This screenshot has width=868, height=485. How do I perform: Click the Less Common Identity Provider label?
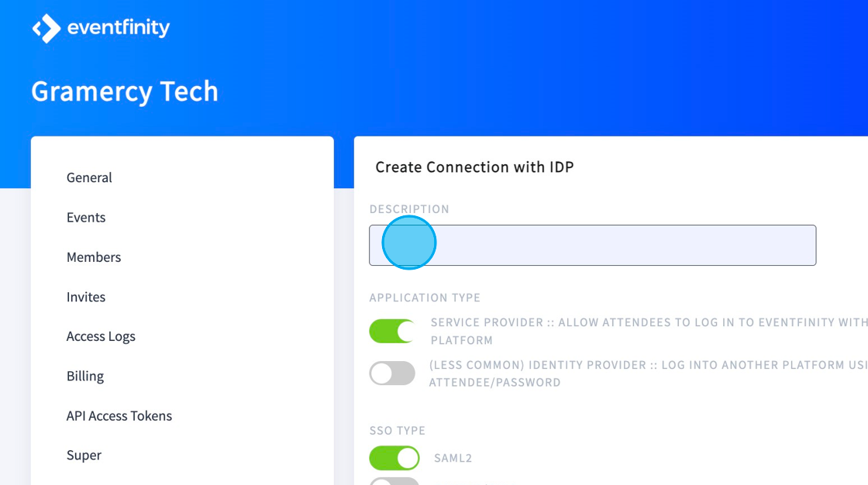648,373
